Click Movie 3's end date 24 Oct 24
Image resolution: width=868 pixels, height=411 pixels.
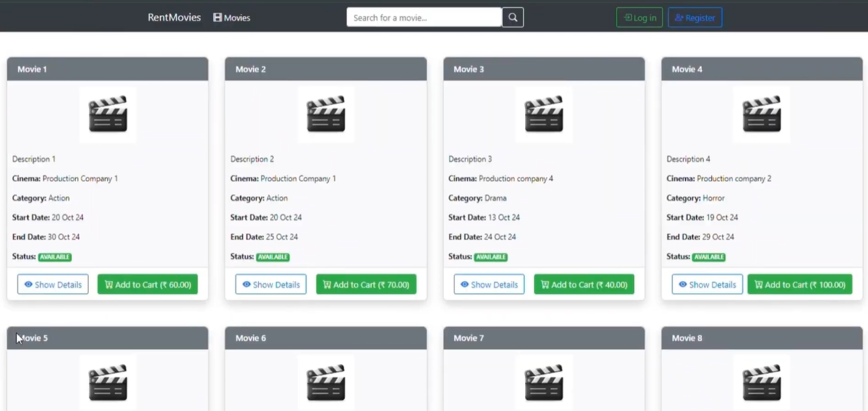[x=500, y=237]
